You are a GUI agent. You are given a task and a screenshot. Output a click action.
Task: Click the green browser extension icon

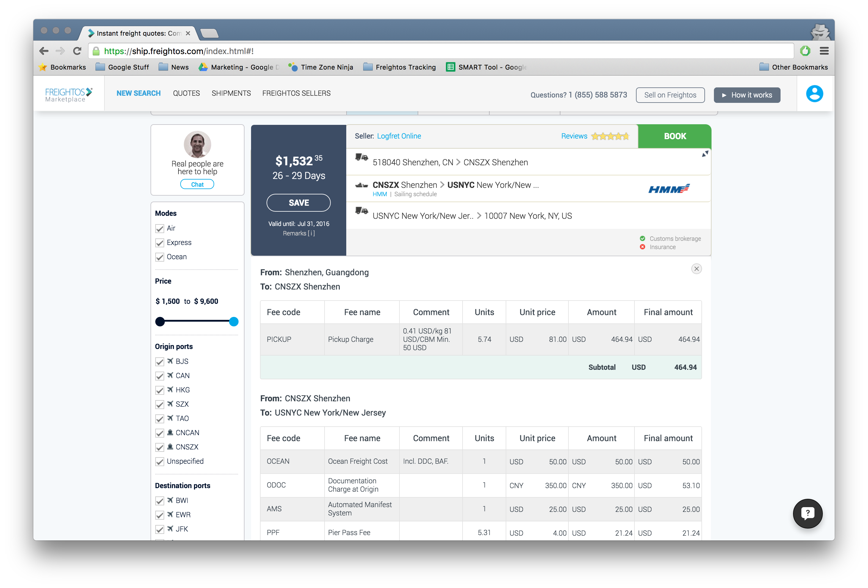pyautogui.click(x=805, y=51)
